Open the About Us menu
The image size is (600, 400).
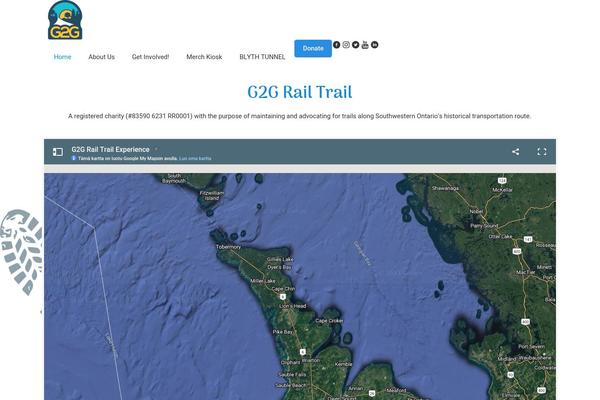click(x=101, y=57)
